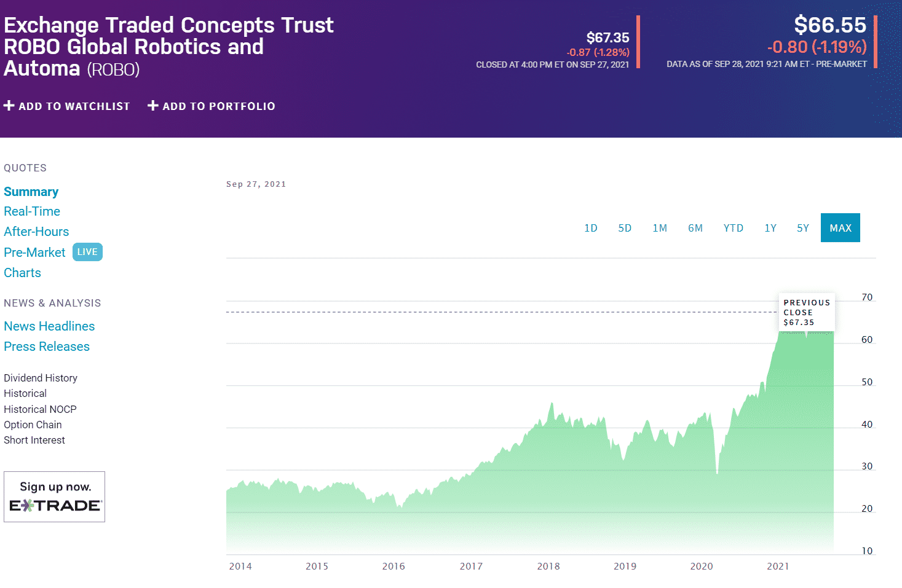Open News Headlines for ROBO
Screen dimensions: 902x588
click(49, 326)
